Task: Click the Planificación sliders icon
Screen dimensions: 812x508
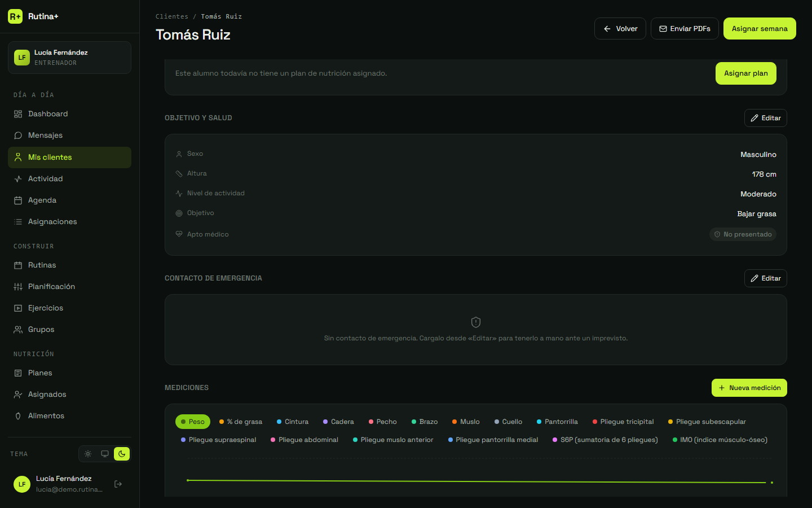Action: [18, 287]
